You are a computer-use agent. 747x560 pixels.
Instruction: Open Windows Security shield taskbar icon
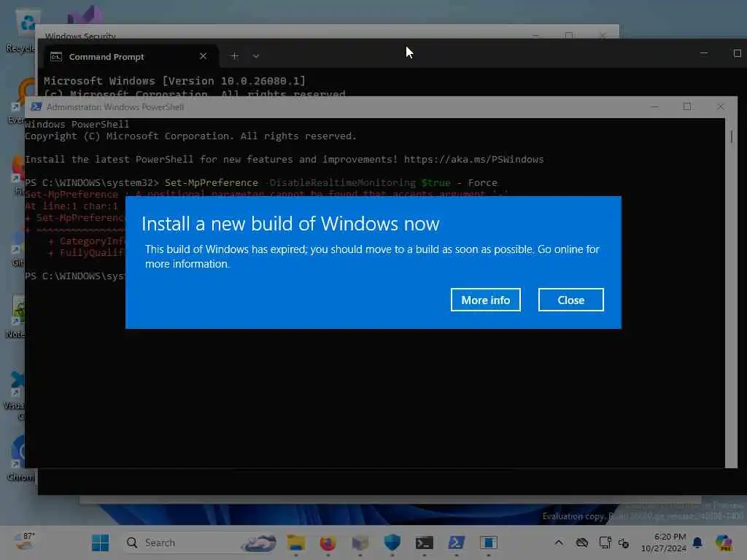(392, 542)
